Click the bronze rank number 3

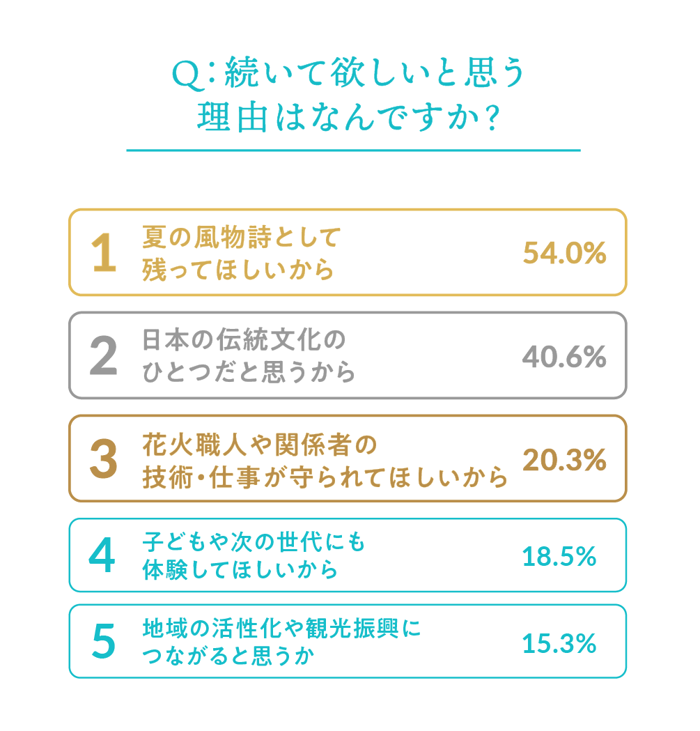click(x=103, y=459)
